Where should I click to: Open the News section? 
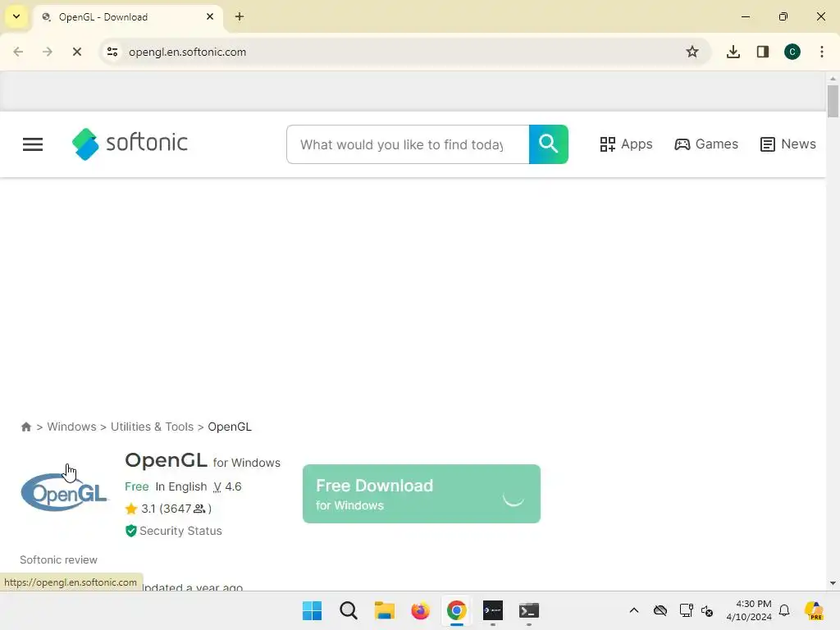click(788, 144)
